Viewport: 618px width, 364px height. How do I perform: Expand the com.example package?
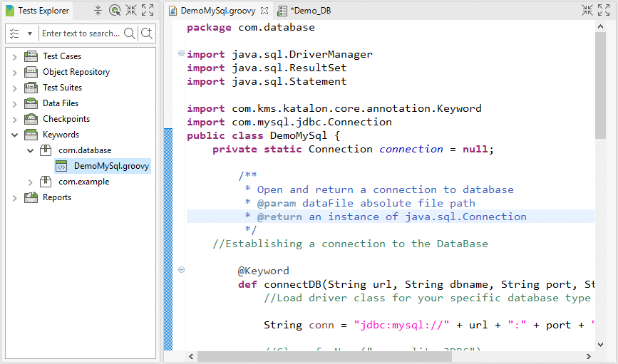[31, 182]
